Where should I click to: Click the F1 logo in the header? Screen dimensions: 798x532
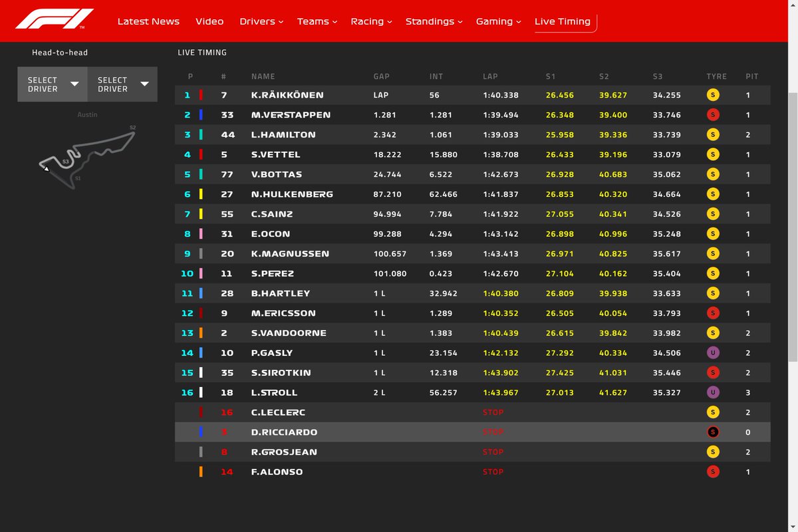coord(55,19)
